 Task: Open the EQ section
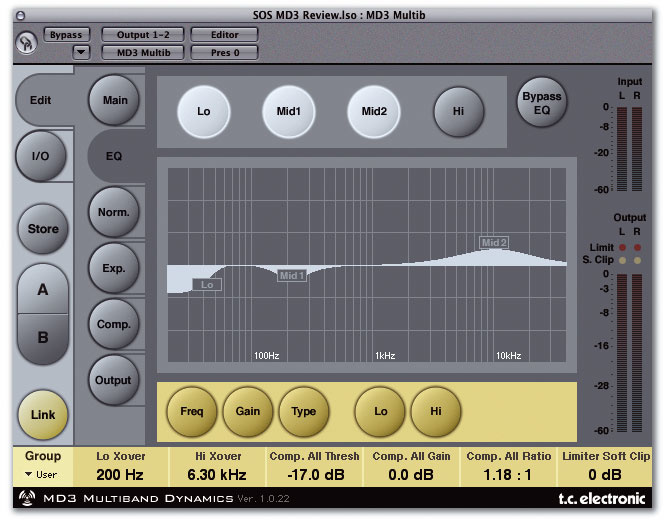pos(114,156)
